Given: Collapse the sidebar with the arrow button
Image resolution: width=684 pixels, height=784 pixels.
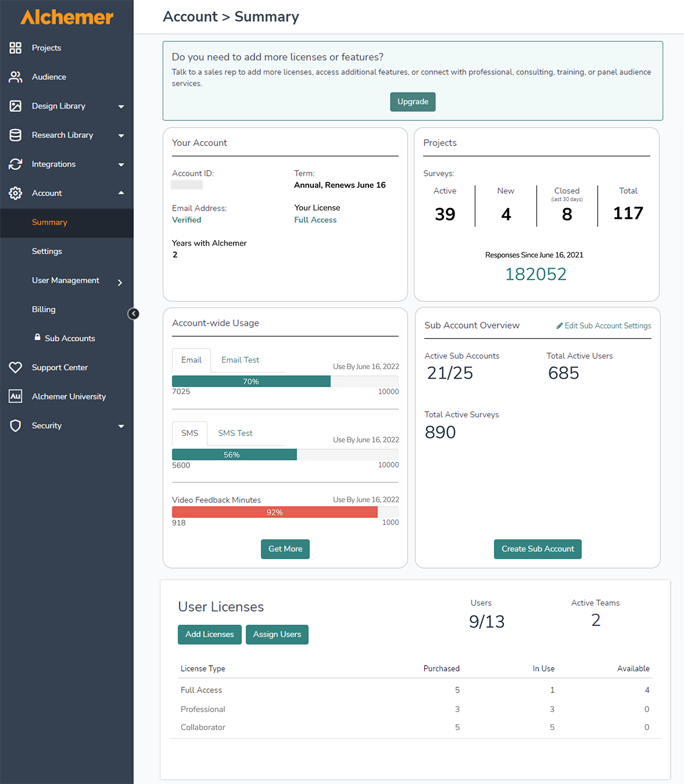Looking at the screenshot, I should pyautogui.click(x=133, y=314).
